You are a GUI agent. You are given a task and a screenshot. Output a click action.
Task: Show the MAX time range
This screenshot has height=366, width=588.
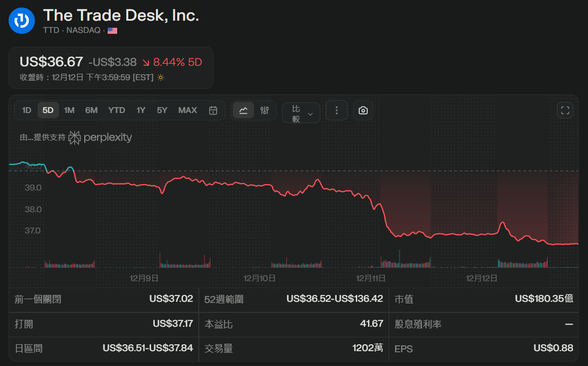[188, 110]
